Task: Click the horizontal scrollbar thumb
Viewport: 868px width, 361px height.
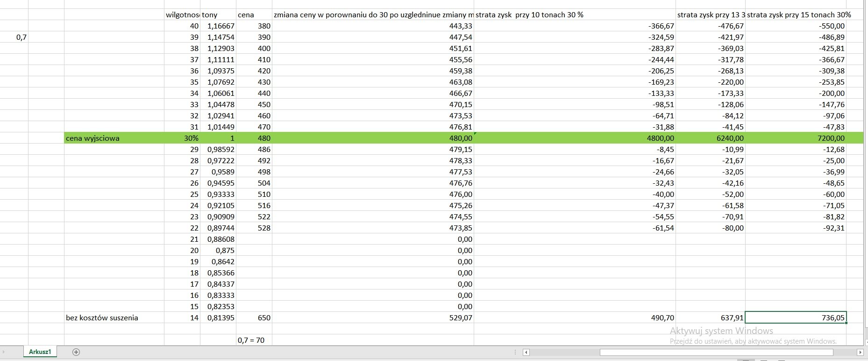Action: coord(716,353)
